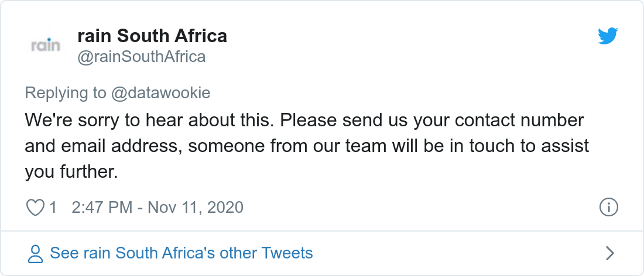This screenshot has height=276, width=644.
Task: See rain South Africa's other Tweets
Action: click(181, 253)
